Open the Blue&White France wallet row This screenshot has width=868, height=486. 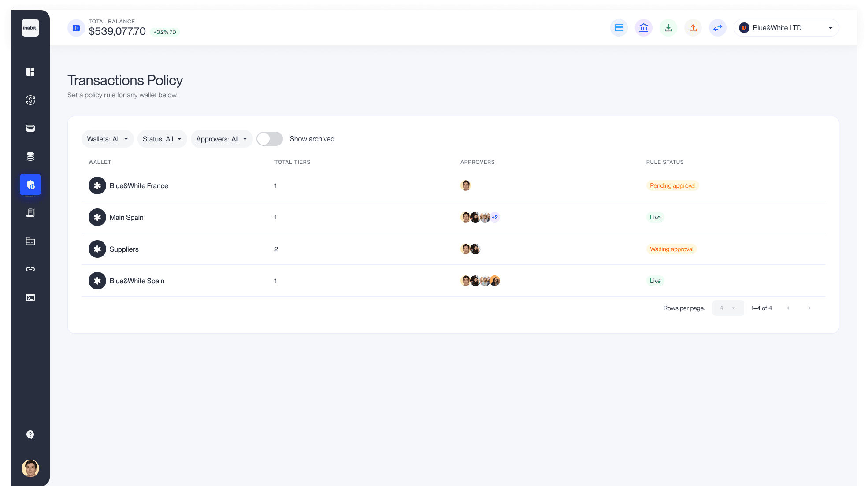[139, 185]
